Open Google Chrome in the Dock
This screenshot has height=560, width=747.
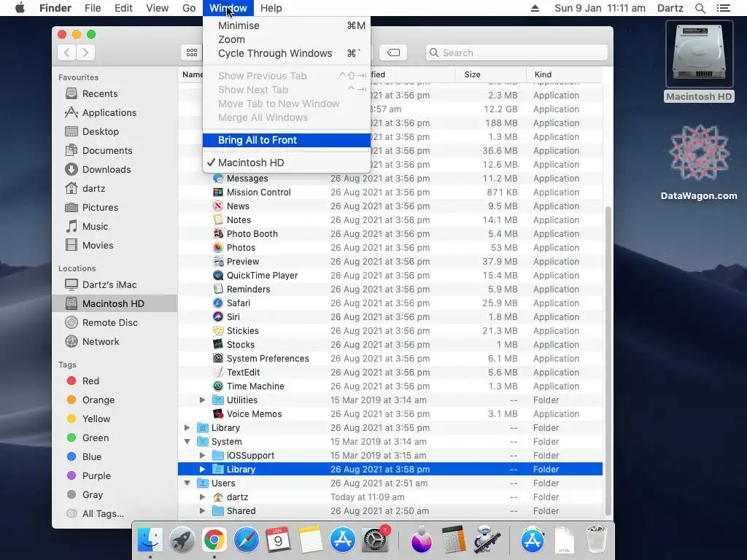tap(214, 540)
